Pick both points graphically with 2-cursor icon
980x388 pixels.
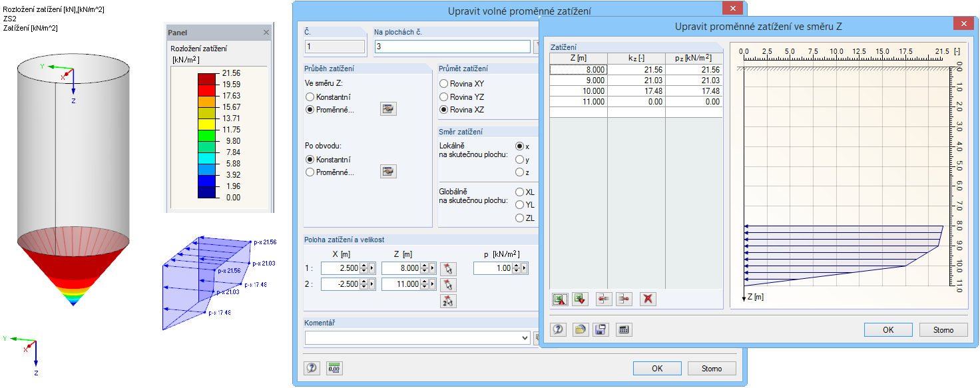[449, 301]
